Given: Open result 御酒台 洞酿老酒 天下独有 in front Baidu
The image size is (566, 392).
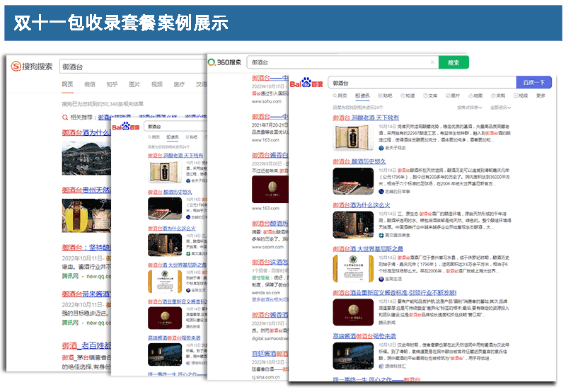Looking at the screenshot, I should click(x=366, y=117).
